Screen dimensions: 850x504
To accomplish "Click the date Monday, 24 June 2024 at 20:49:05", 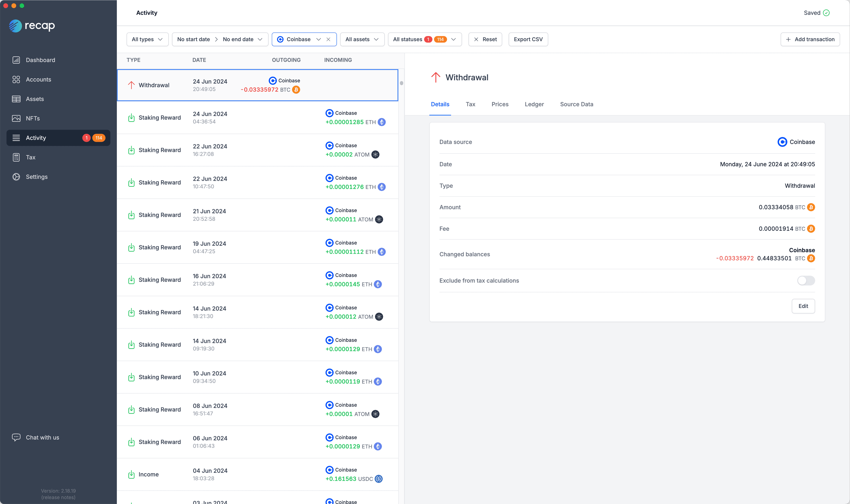I will point(767,164).
